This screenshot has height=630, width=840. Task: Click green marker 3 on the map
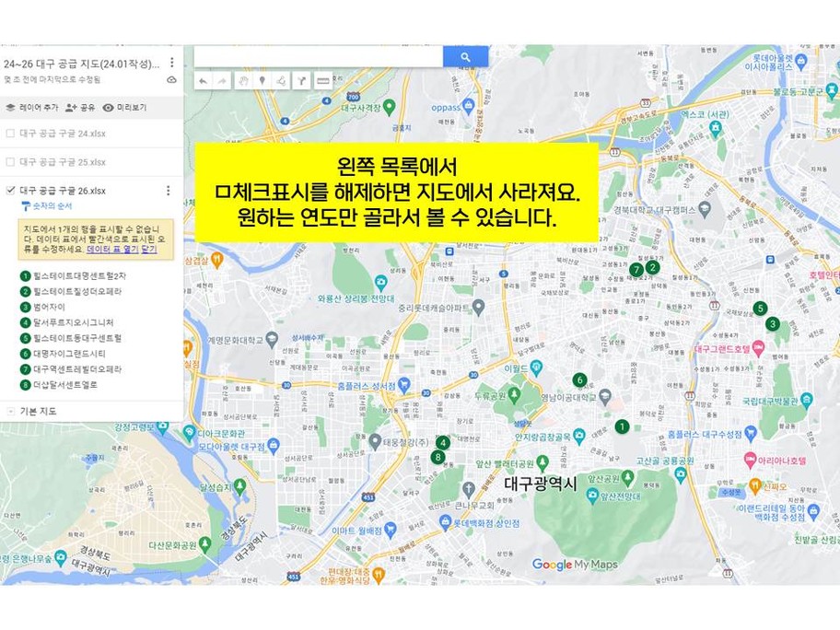pyautogui.click(x=773, y=323)
